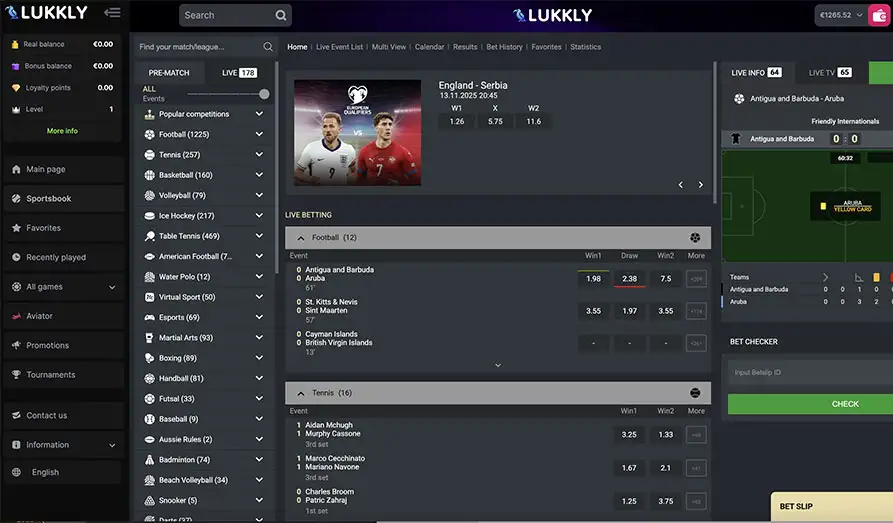This screenshot has height=523, width=893.
Task: Open Live Event List in top navigation
Action: pos(339,47)
